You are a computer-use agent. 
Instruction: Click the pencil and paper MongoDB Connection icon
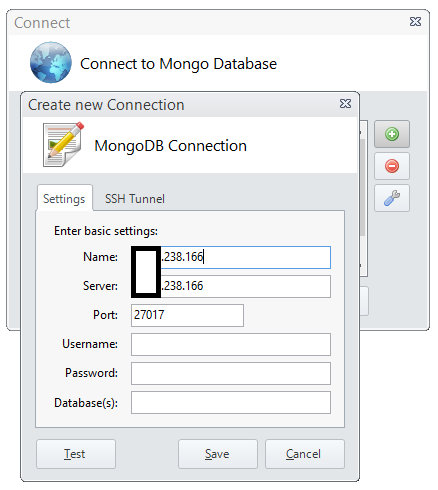coord(63,145)
